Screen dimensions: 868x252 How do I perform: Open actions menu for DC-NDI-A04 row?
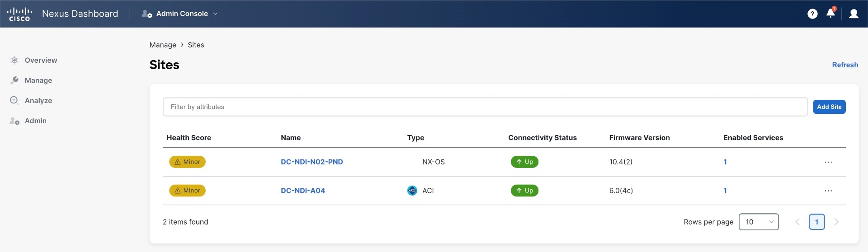tap(828, 191)
